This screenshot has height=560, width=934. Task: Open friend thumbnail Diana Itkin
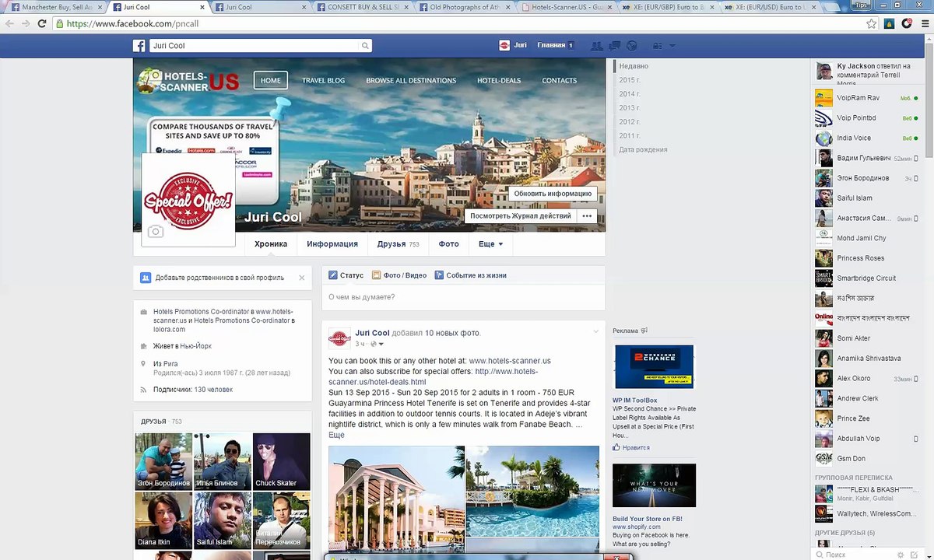[163, 520]
